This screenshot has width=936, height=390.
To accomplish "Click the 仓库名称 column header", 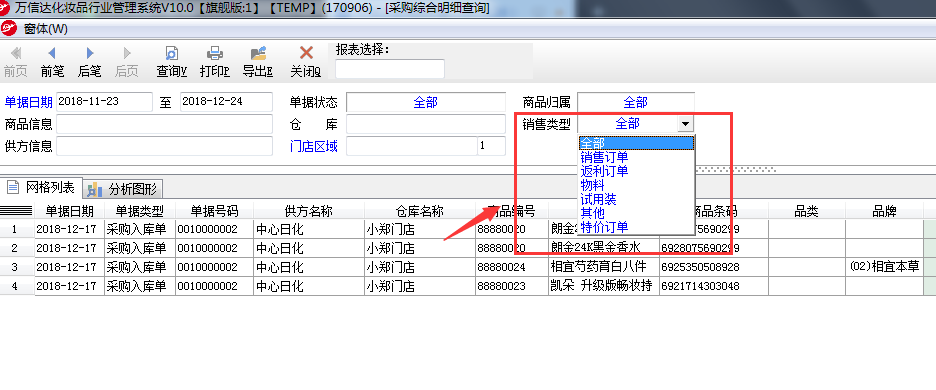I will click(x=420, y=211).
